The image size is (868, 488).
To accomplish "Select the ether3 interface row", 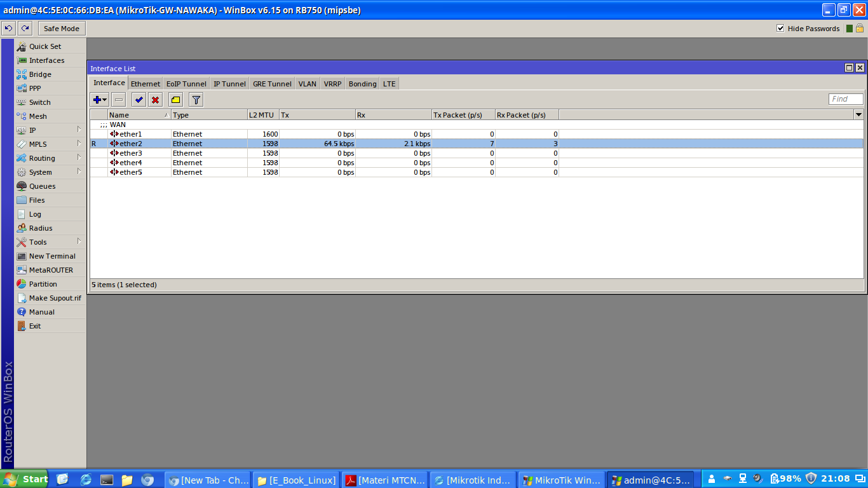I will coord(477,153).
